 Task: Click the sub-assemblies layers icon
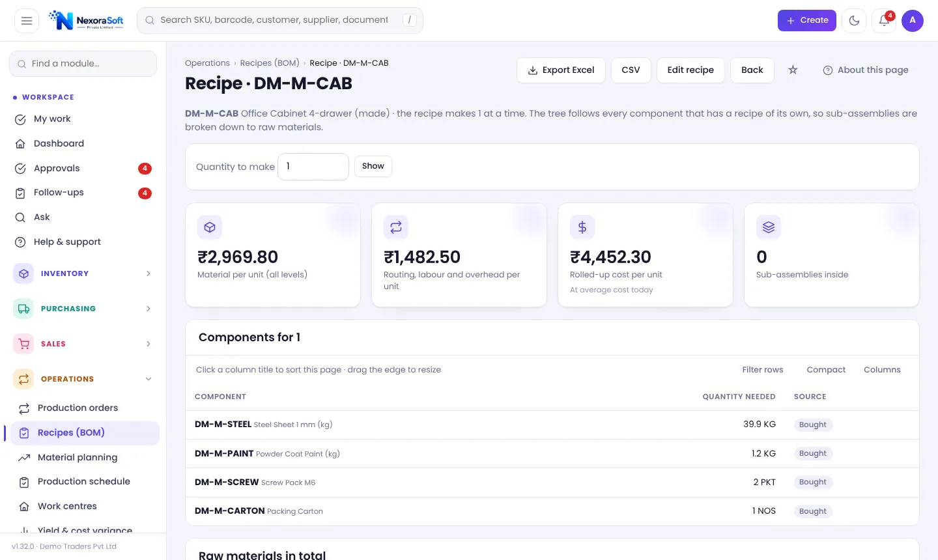[x=769, y=227]
